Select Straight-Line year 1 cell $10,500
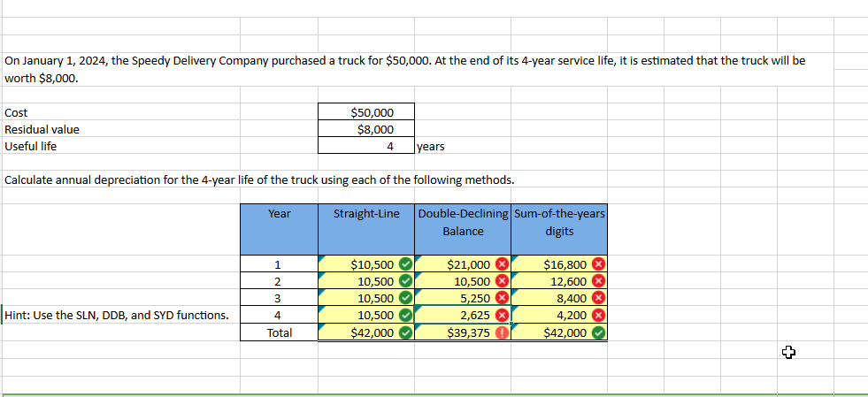Image resolution: width=868 pixels, height=397 pixels. [366, 264]
